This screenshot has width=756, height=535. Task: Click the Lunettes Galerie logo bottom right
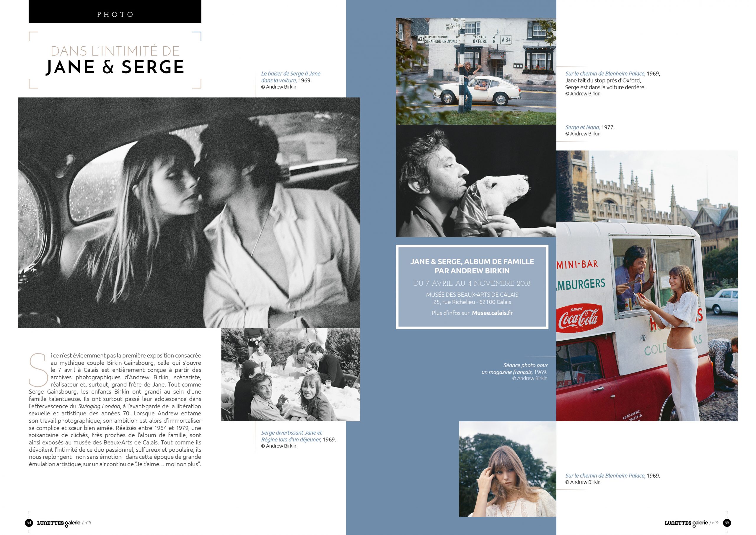[x=686, y=523]
